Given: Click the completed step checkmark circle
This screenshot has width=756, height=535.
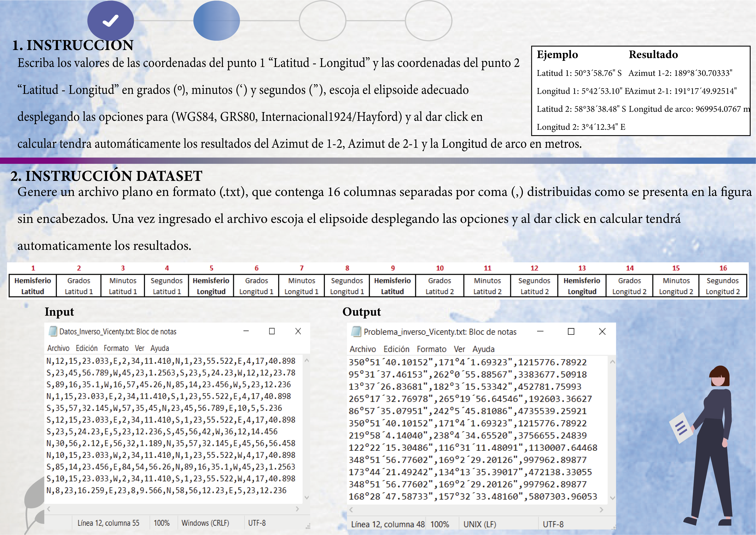Looking at the screenshot, I should [110, 20].
